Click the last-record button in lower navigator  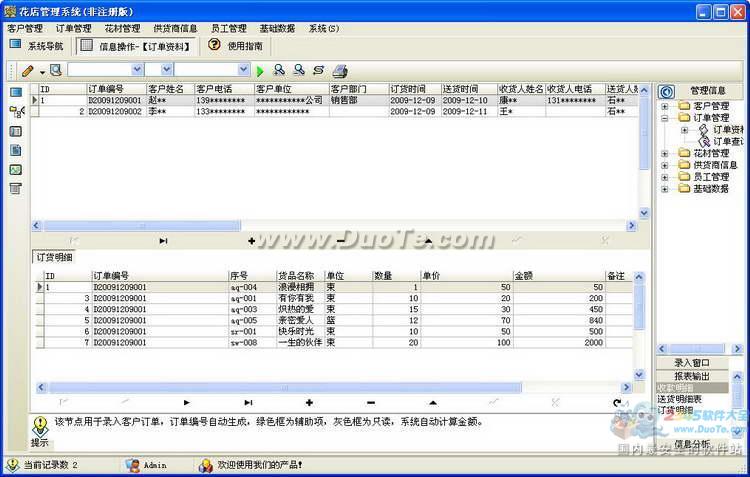(x=248, y=402)
